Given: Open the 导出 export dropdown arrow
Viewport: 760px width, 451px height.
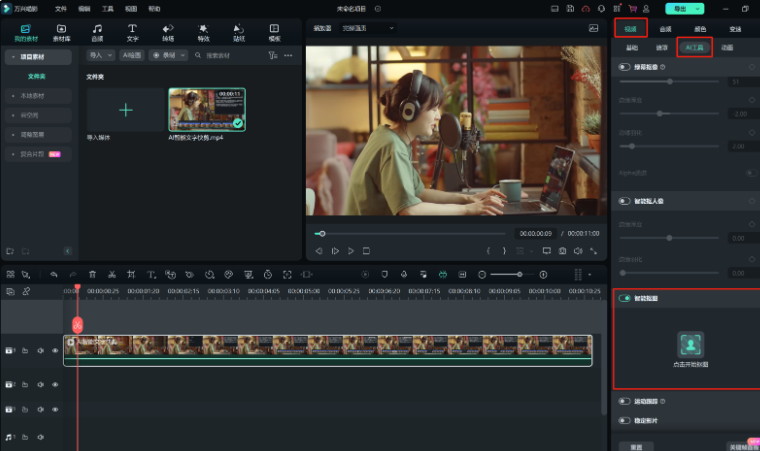Looking at the screenshot, I should pos(699,8).
